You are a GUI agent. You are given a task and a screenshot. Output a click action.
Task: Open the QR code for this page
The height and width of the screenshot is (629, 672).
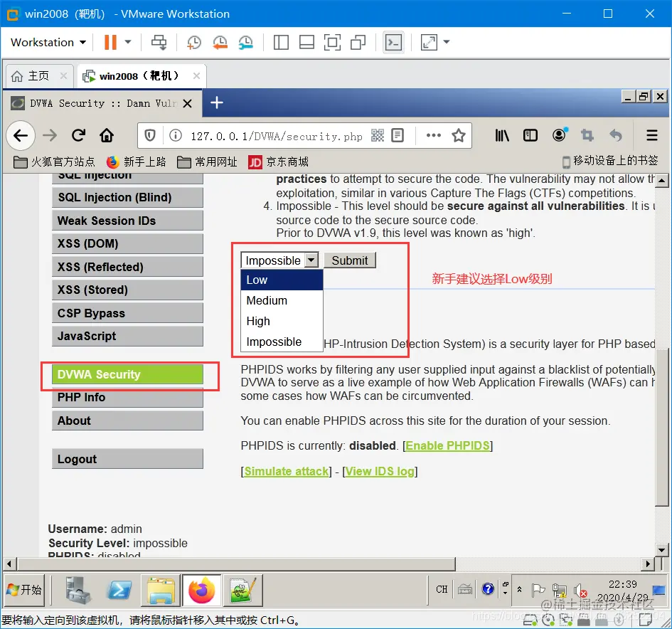click(x=378, y=135)
